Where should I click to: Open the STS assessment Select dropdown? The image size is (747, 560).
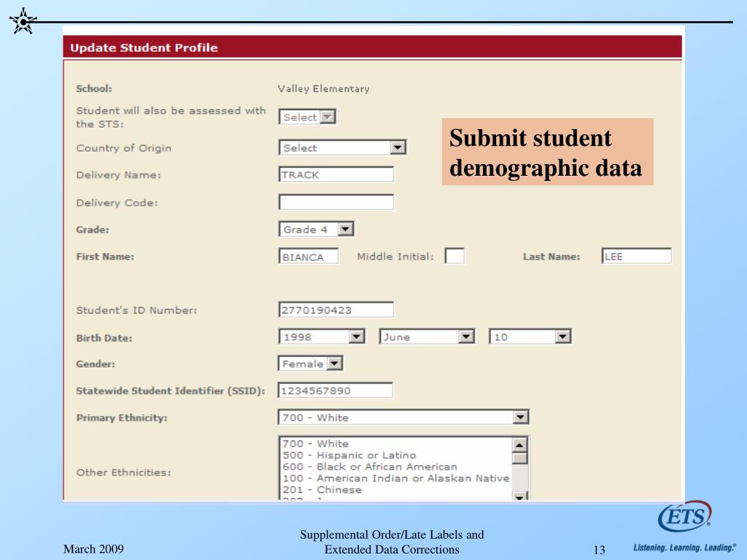pyautogui.click(x=307, y=117)
